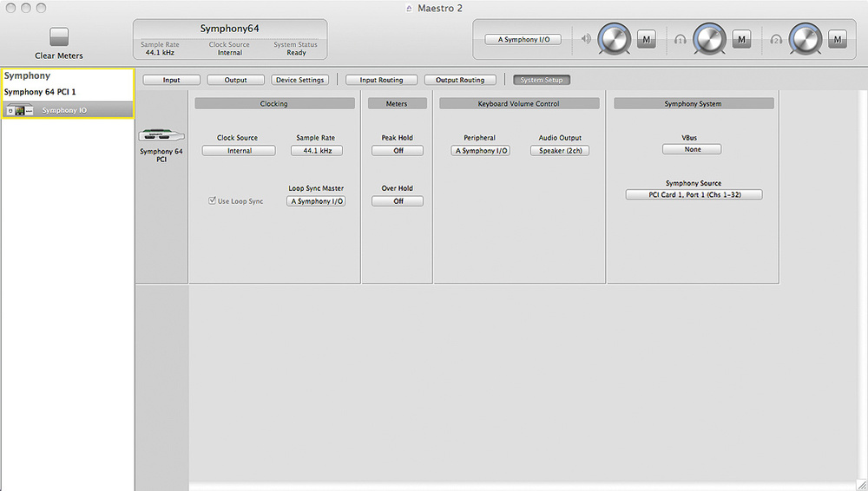Viewport: 868px width, 491px height.
Task: Select the Symphony IO device icon in sidebar
Action: coord(19,110)
